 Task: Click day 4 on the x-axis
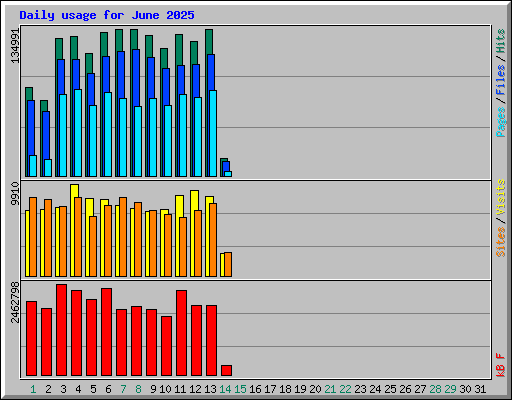(78, 389)
